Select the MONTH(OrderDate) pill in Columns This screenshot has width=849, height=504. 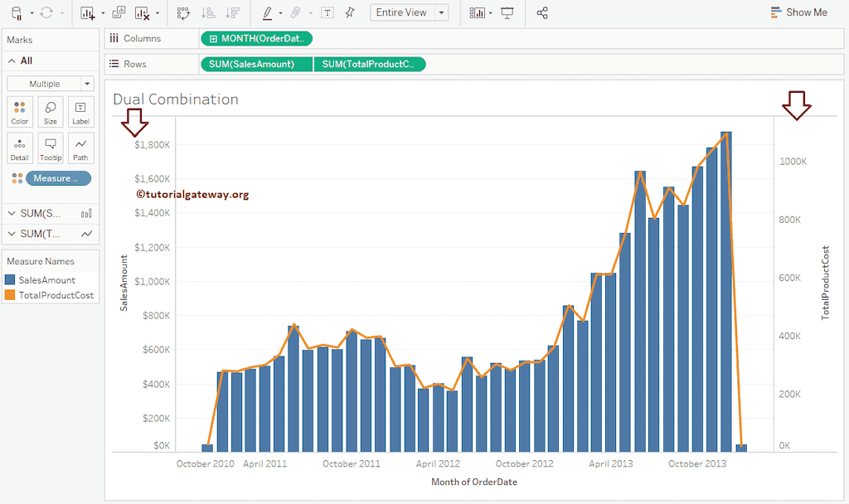click(256, 39)
